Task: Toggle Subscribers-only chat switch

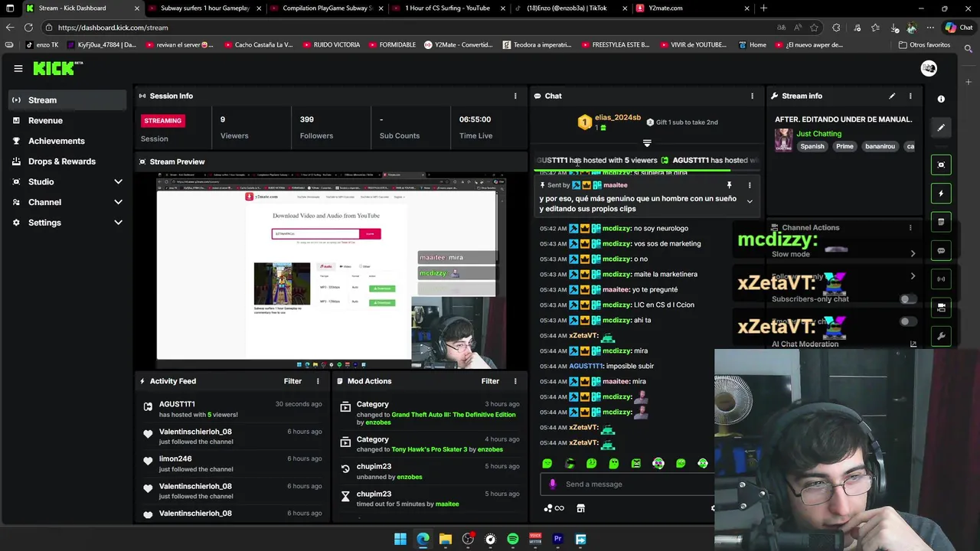Action: tap(907, 299)
